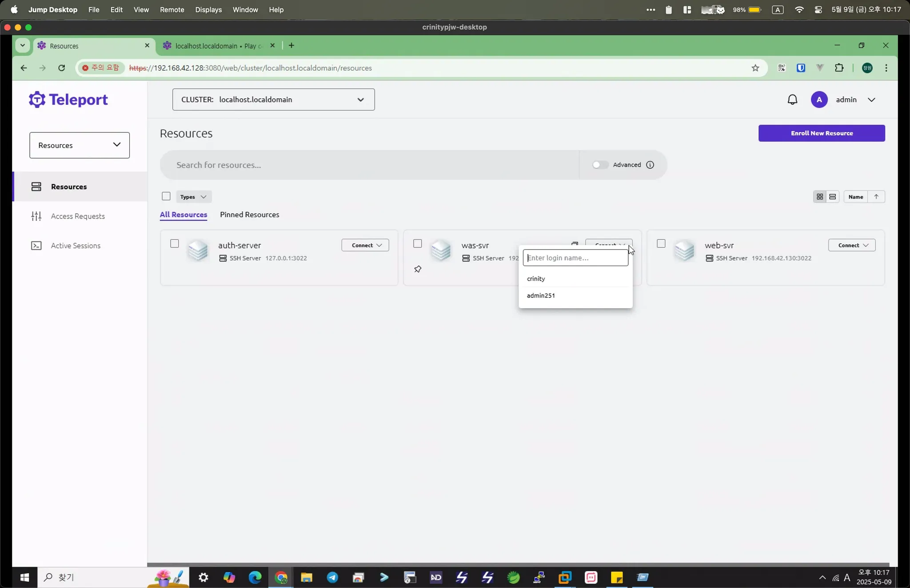Tick the select-all checkbox beside Types
The height and width of the screenshot is (588, 910).
(x=166, y=196)
